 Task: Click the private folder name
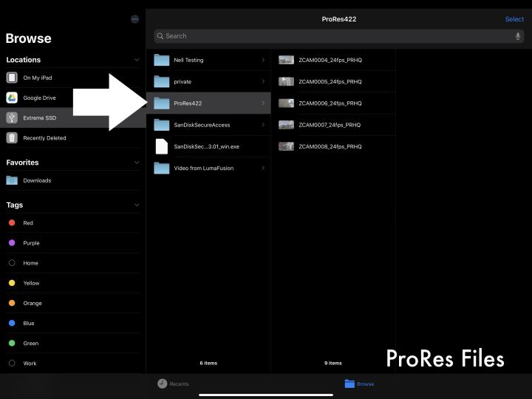click(x=183, y=82)
